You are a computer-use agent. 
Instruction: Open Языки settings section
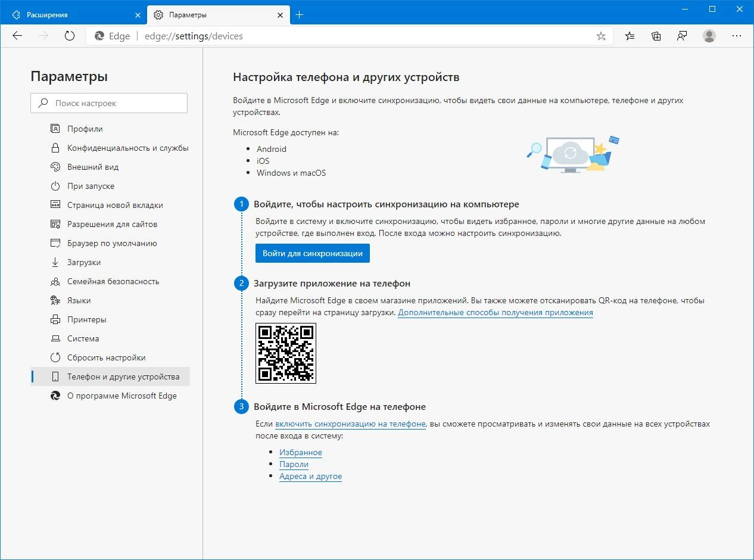79,300
